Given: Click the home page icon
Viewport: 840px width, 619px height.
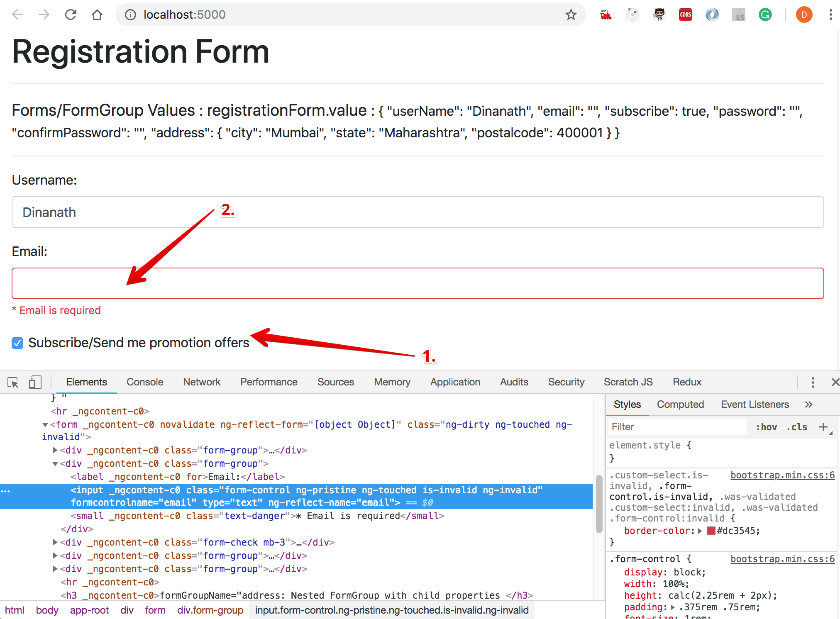Looking at the screenshot, I should point(97,15).
